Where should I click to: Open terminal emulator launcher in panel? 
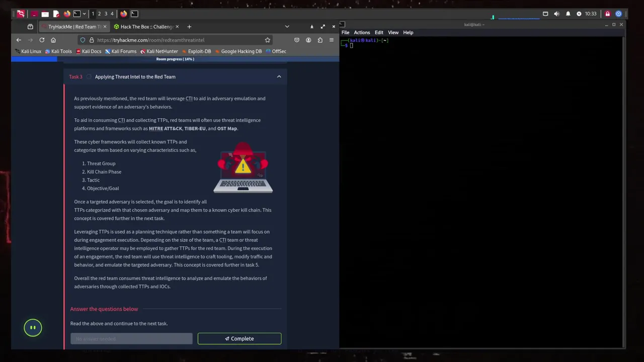[77, 14]
